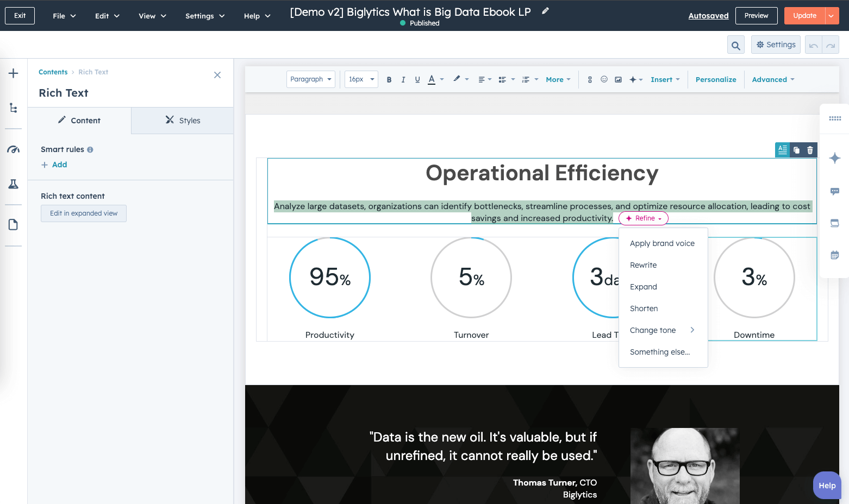Screen dimensions: 849x504
Task: Toggle underline formatting in the toolbar
Action: tap(417, 79)
